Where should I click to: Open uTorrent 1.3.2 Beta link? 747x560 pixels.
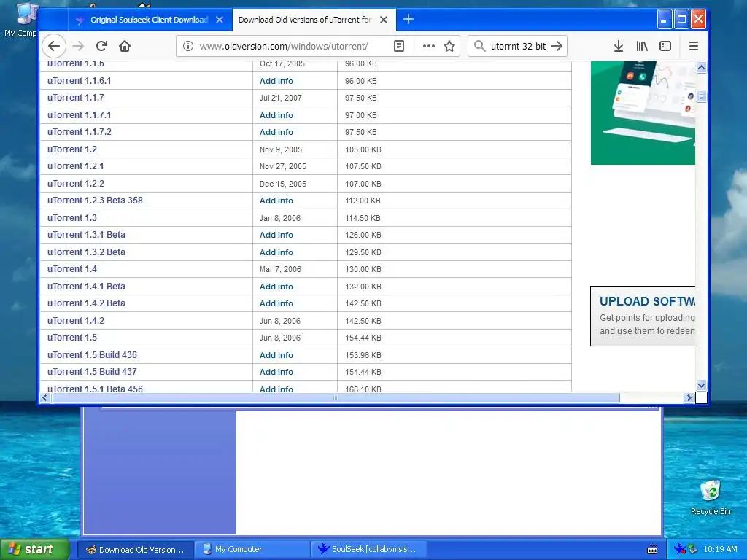pos(86,252)
